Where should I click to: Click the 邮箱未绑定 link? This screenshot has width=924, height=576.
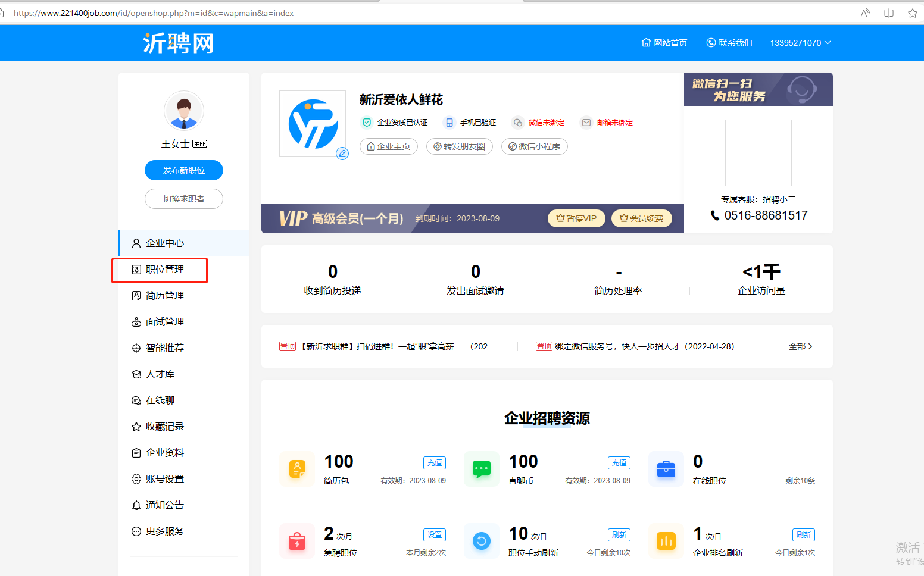(x=614, y=123)
